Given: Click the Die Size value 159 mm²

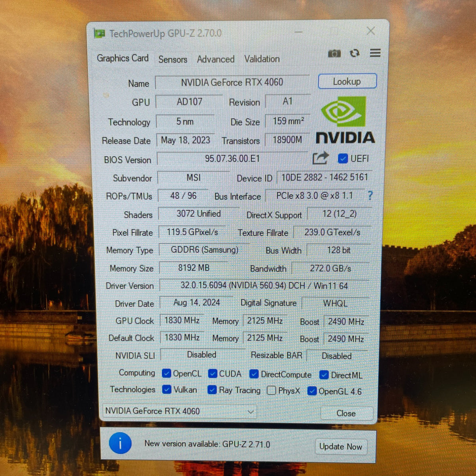Looking at the screenshot, I should [288, 121].
